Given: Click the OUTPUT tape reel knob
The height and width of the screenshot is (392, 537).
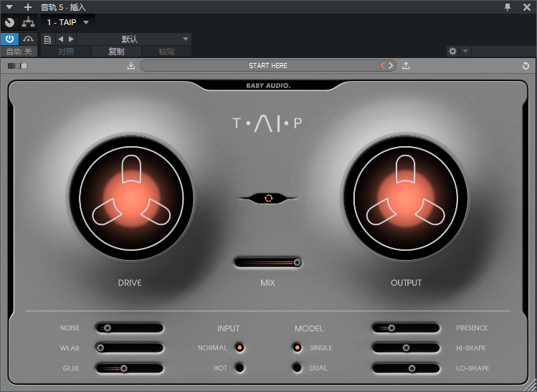Looking at the screenshot, I should (x=406, y=199).
